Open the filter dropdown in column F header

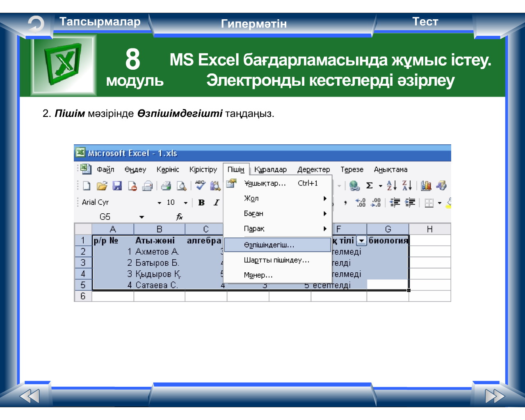(x=361, y=241)
